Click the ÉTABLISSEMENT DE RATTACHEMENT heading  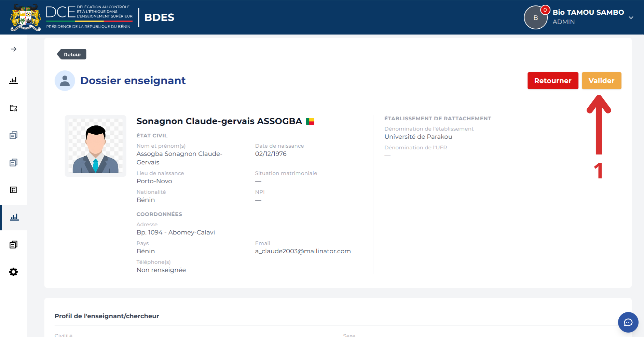438,119
